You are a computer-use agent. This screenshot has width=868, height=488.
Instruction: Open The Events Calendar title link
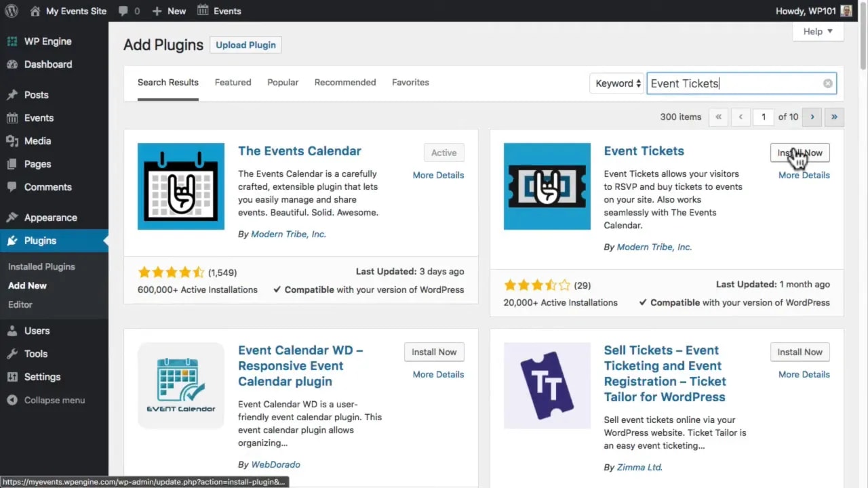coord(300,151)
